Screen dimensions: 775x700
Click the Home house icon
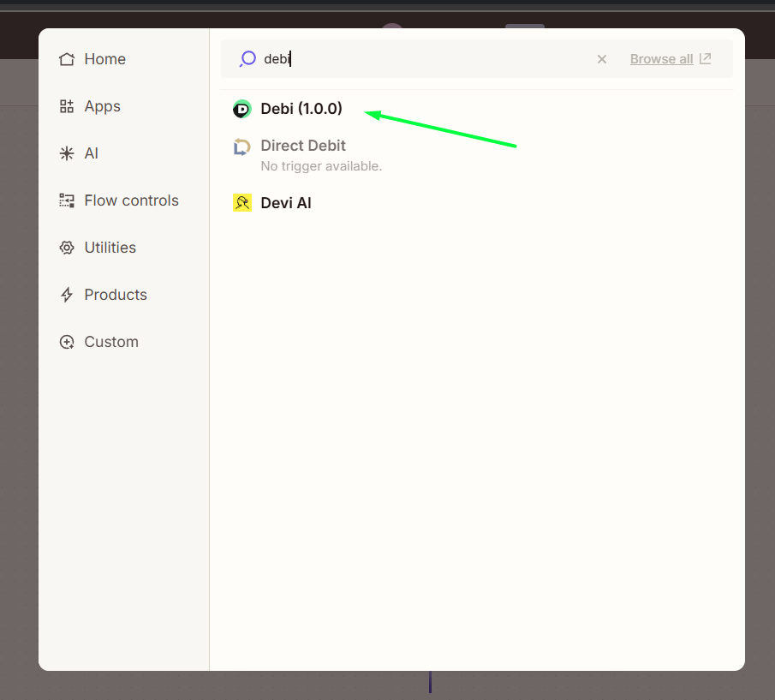[67, 59]
